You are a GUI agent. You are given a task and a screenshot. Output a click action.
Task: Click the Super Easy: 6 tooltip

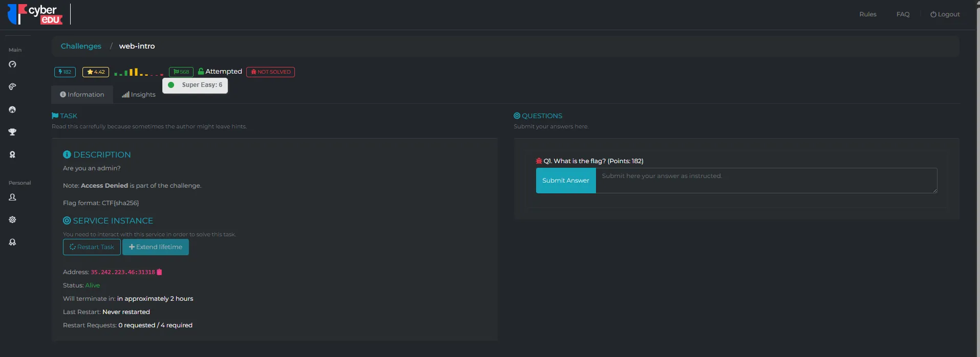(195, 85)
